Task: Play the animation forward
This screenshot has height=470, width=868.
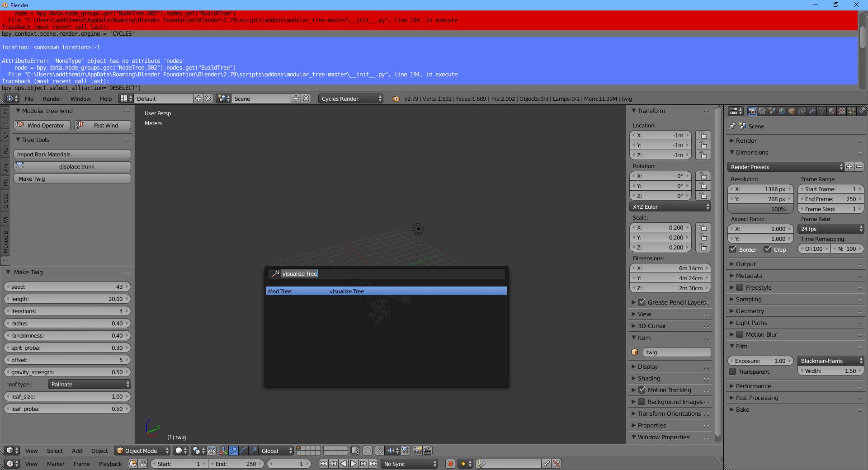Action: (x=353, y=464)
